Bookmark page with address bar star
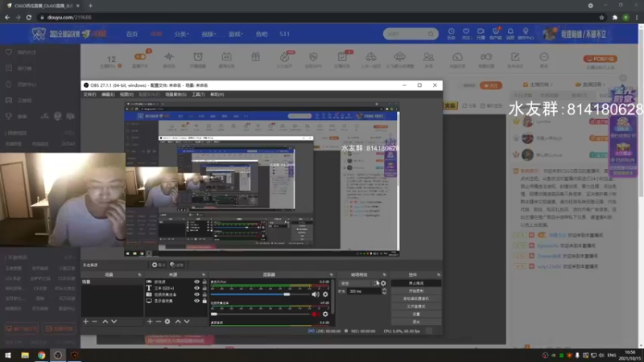Viewport: 644px width, 362px height. pos(601,17)
